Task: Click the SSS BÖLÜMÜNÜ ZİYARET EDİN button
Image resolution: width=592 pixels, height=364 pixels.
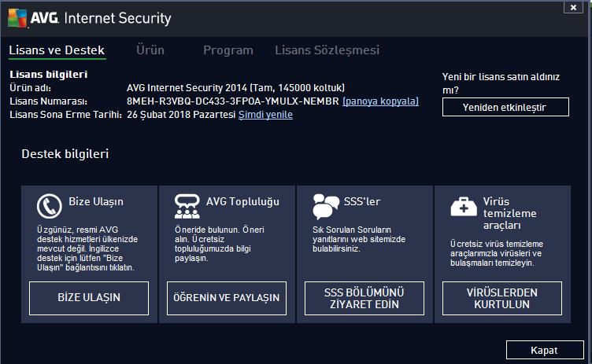Action: (x=364, y=298)
